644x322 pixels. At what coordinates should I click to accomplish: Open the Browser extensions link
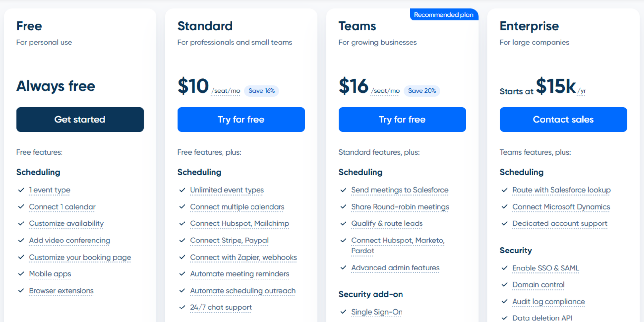pyautogui.click(x=61, y=291)
